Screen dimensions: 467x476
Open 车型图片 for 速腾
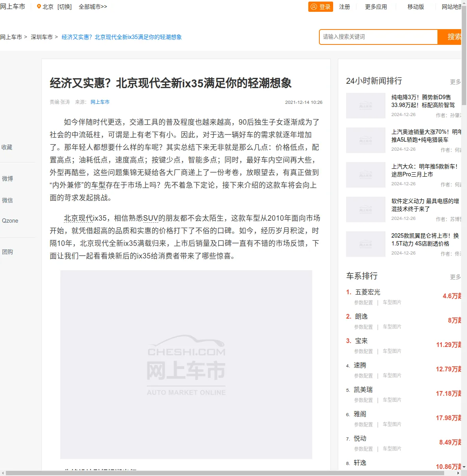click(392, 376)
